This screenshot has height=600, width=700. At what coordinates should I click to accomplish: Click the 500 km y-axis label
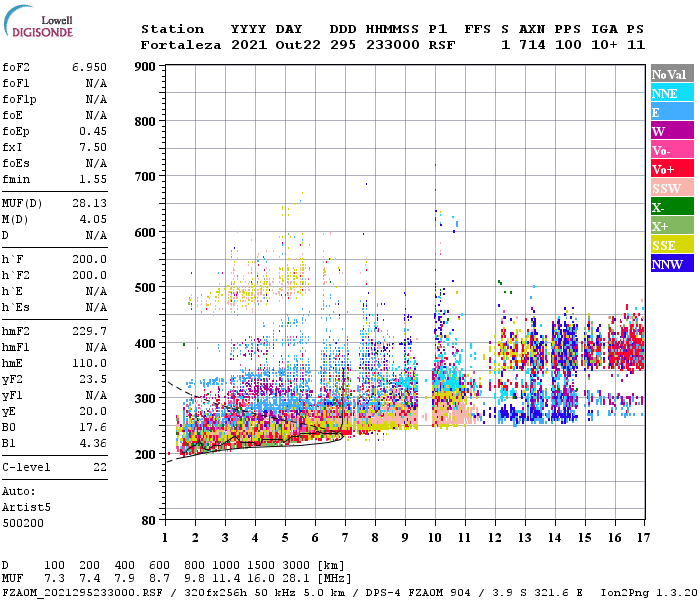tap(146, 288)
